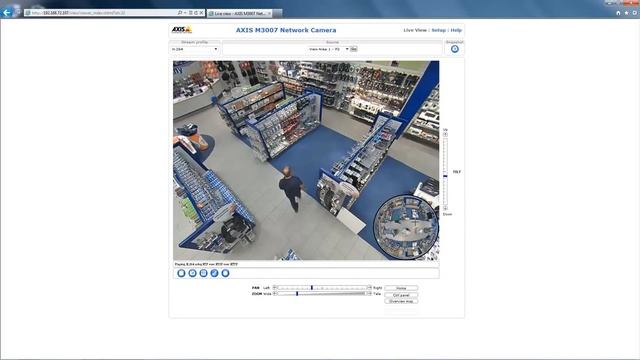Select the Live view AXIS M3007 browser tab
This screenshot has width=640, height=360.
coord(240,13)
